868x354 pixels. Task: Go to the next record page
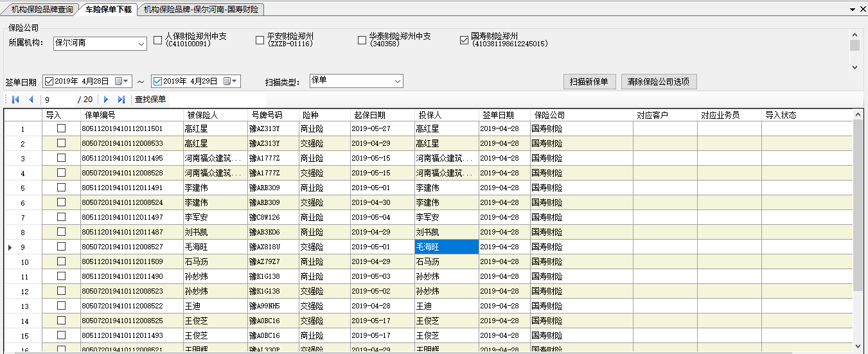(x=106, y=100)
